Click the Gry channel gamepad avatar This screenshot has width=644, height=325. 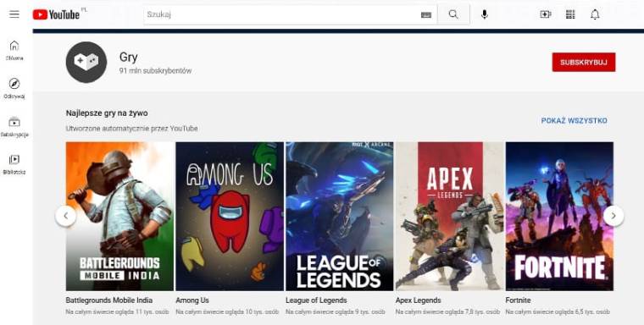tap(86, 62)
